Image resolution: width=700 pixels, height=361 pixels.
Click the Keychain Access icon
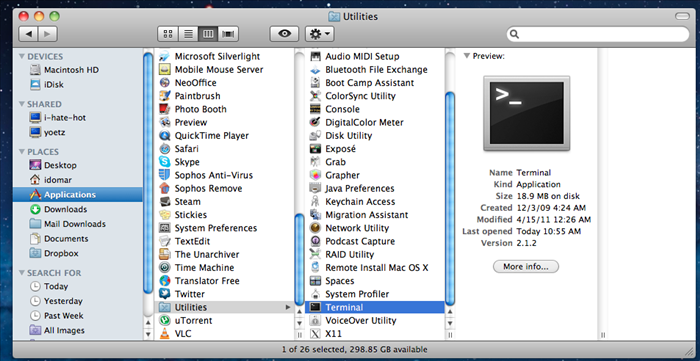(x=316, y=202)
